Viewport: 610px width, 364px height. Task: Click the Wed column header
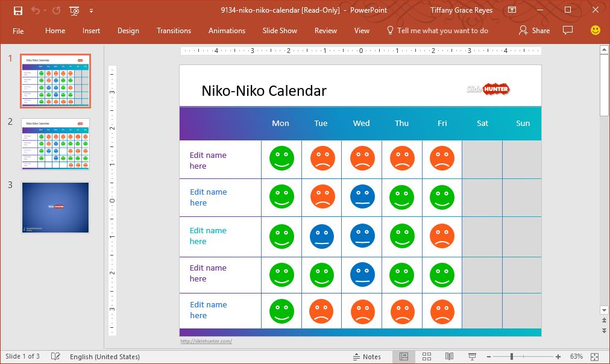click(x=362, y=124)
